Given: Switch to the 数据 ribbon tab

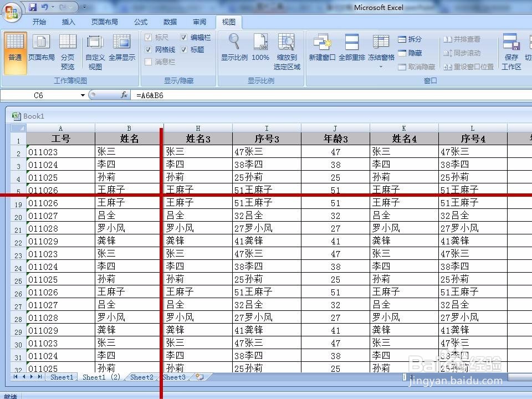Looking at the screenshot, I should (170, 22).
